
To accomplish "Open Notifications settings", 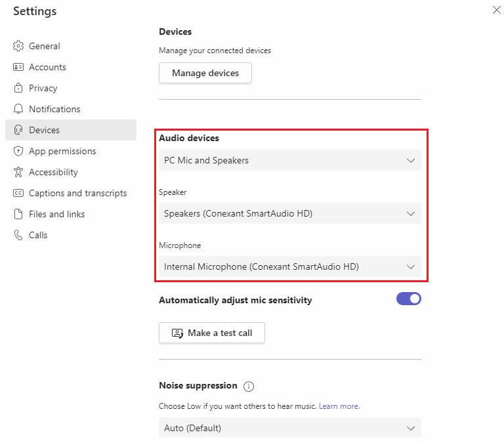I will (x=54, y=109).
